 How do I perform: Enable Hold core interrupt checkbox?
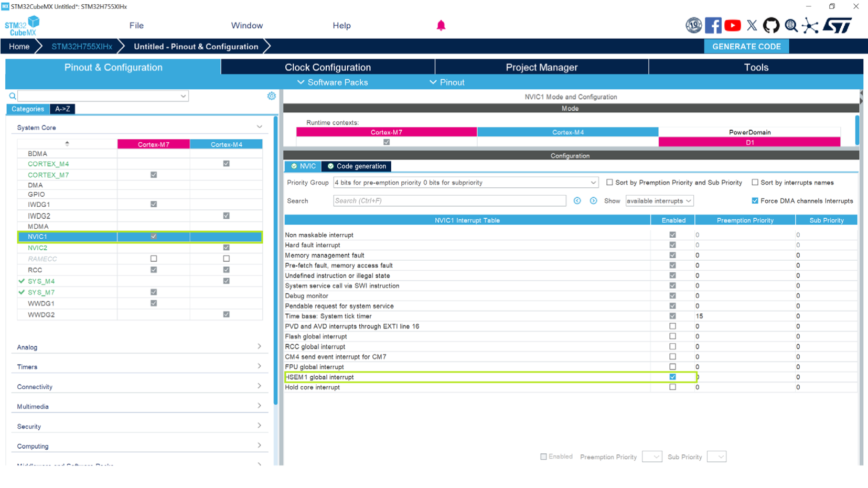click(672, 387)
